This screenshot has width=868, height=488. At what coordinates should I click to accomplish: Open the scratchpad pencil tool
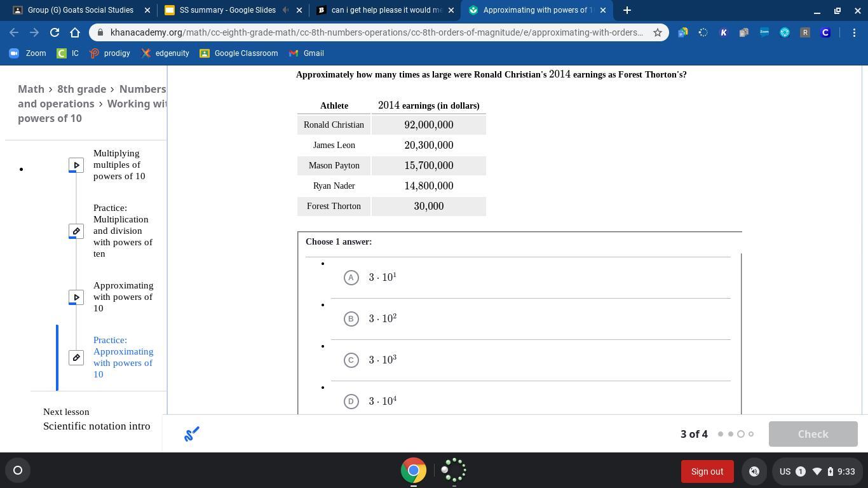tap(191, 434)
